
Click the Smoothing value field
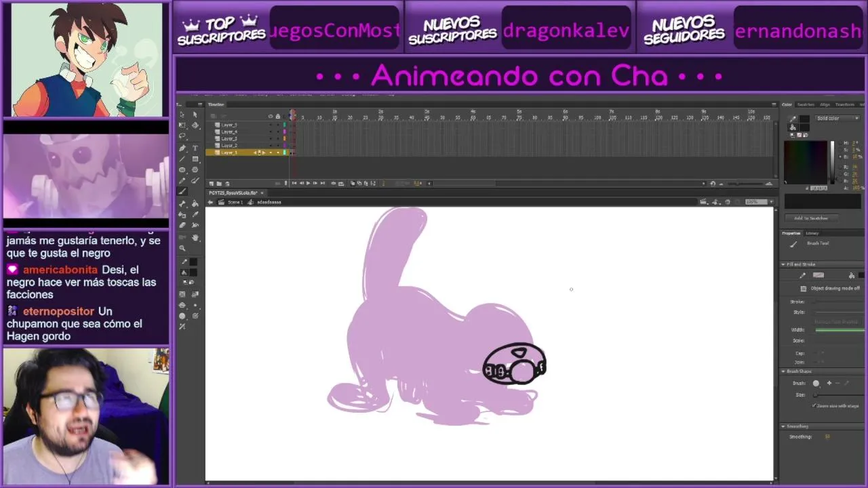point(827,436)
